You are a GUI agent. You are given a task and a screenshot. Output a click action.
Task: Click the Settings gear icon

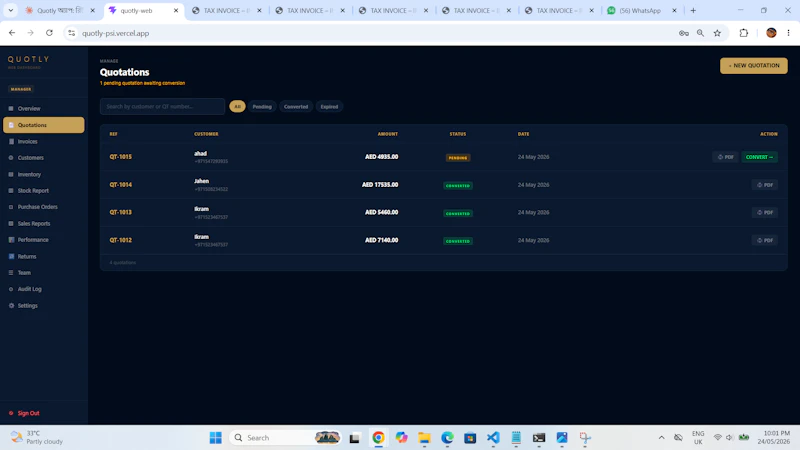(11, 306)
